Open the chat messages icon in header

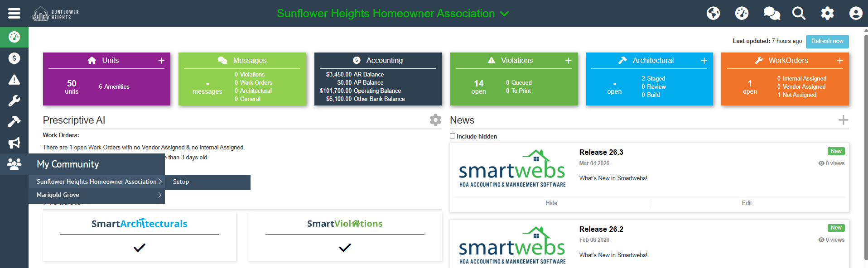coord(771,13)
